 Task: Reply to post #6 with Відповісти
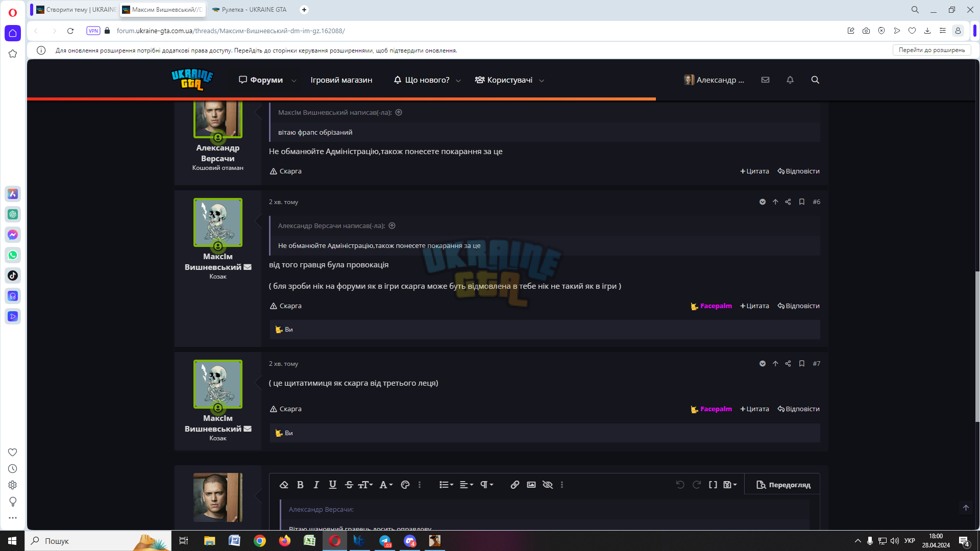click(798, 306)
